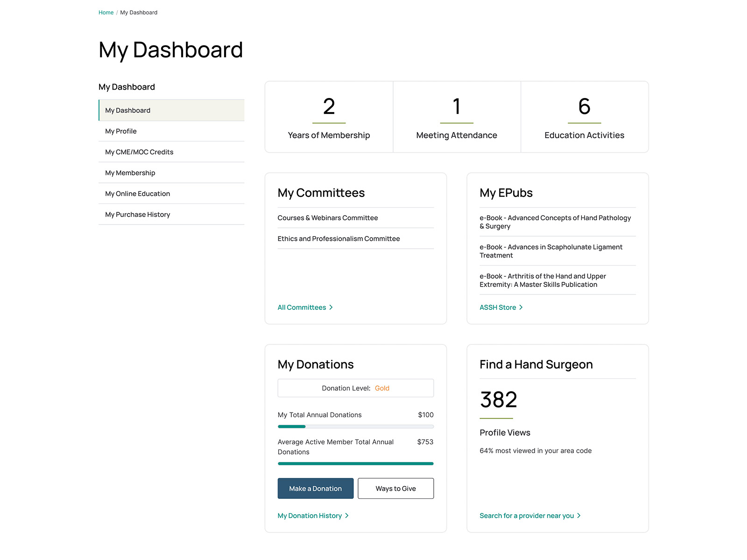Open Advances in Scapholunate Ligament Treatment e-Book
Viewport: 747px width, 560px height.
[x=551, y=251]
